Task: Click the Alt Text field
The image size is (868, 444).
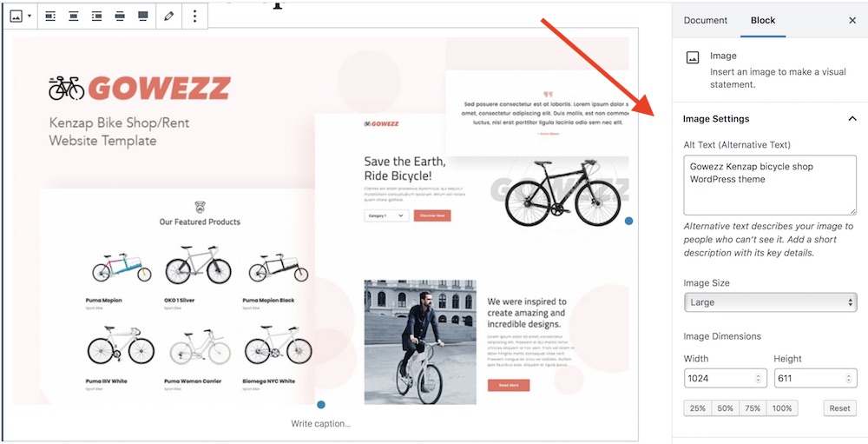Action: [770, 185]
